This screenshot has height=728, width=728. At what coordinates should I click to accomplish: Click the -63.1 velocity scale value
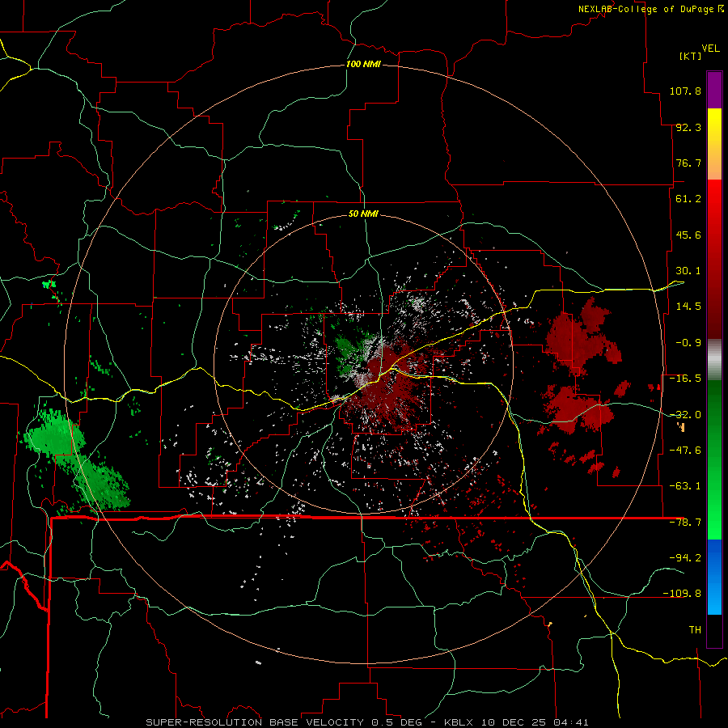pyautogui.click(x=685, y=486)
